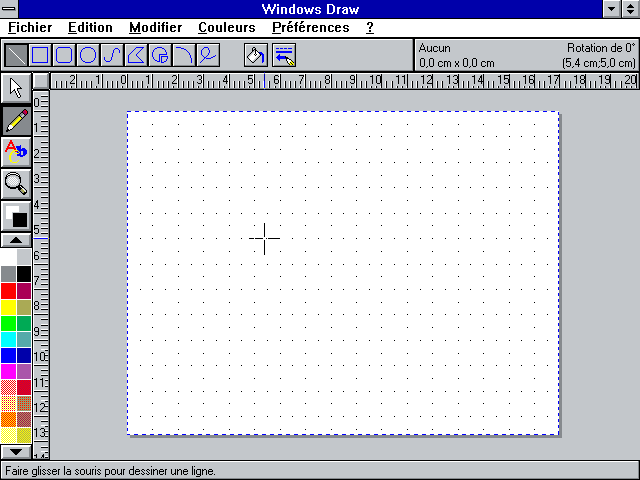
Task: Click the 'Aucun' selection label
Action: pos(435,48)
